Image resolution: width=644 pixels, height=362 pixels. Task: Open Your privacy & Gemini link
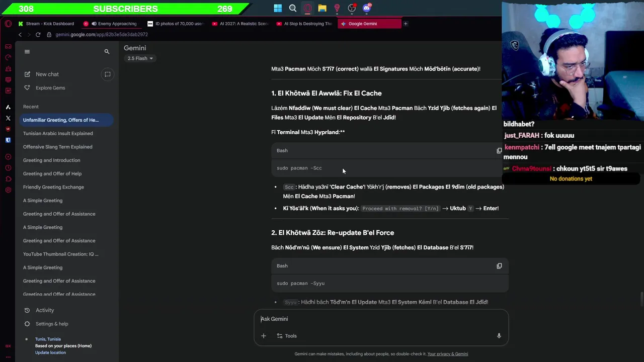pos(448,354)
